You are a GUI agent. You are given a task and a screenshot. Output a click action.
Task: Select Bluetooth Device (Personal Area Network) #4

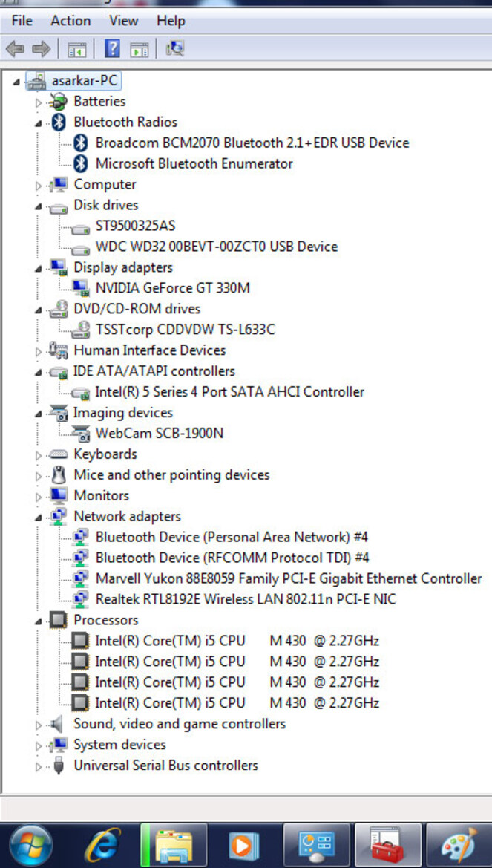[232, 537]
